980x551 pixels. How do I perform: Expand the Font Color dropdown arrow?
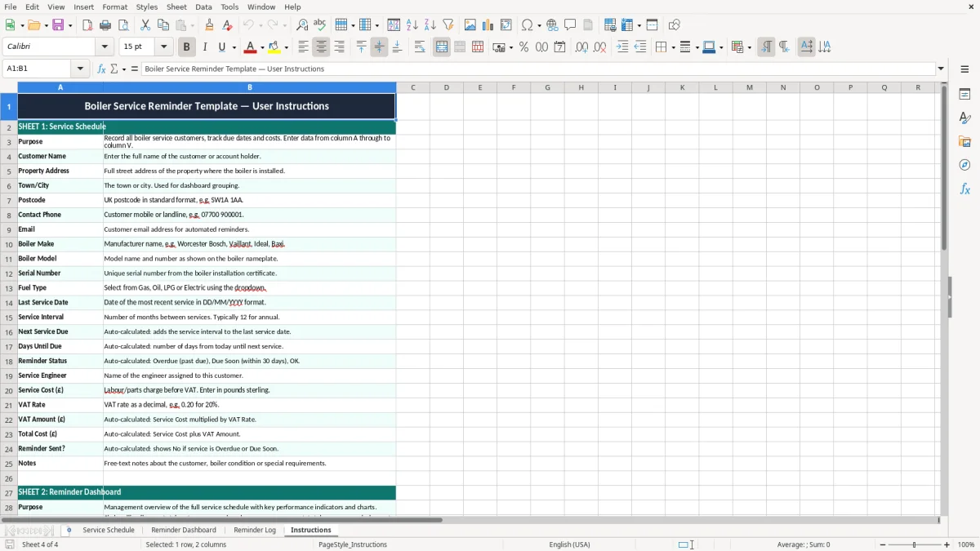[x=262, y=47]
